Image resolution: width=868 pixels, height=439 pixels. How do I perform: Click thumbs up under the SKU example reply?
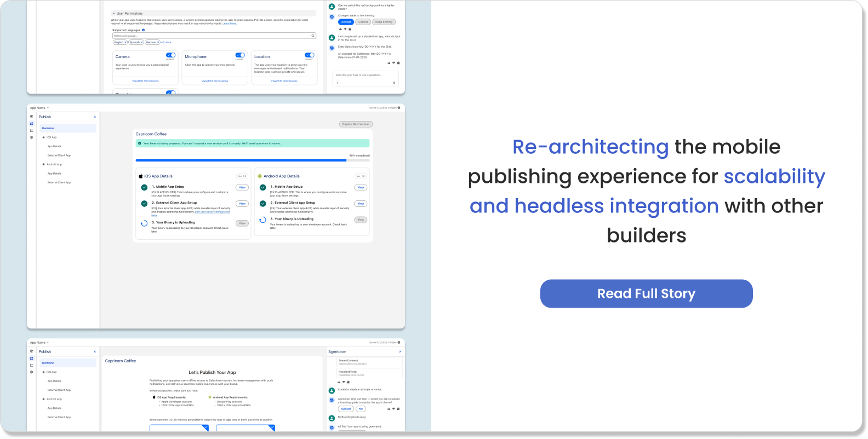pyautogui.click(x=389, y=63)
